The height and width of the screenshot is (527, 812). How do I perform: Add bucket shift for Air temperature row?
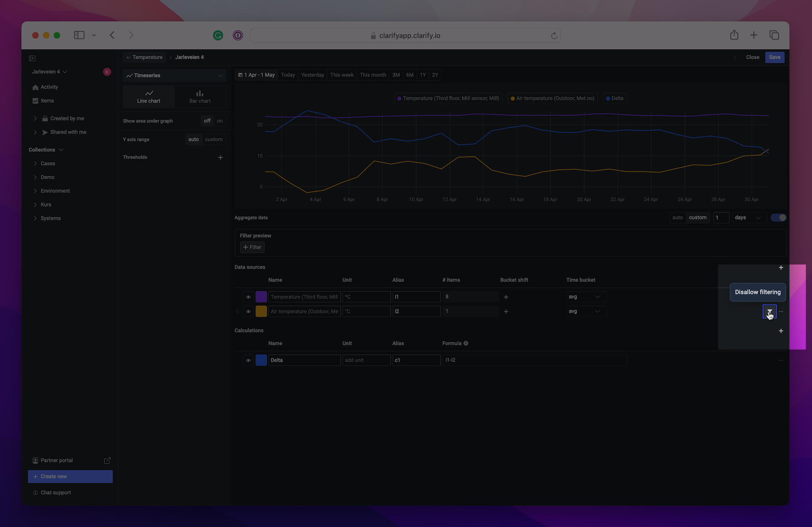[506, 312]
